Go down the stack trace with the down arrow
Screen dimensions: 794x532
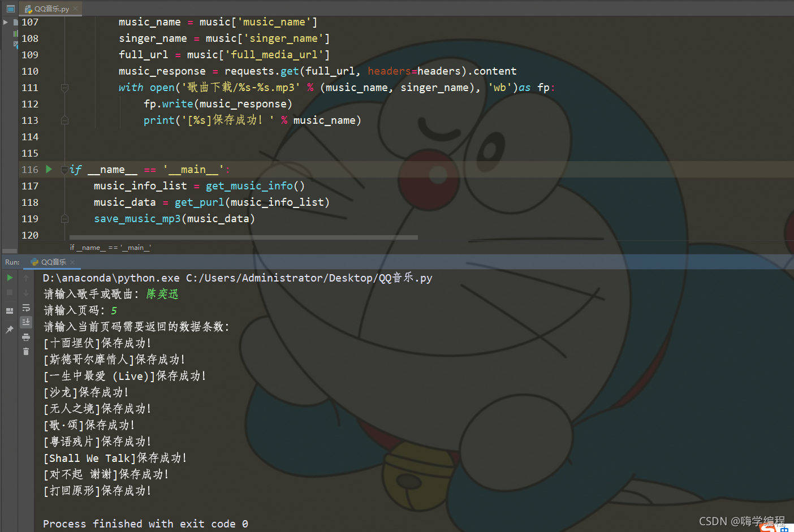[x=26, y=292]
